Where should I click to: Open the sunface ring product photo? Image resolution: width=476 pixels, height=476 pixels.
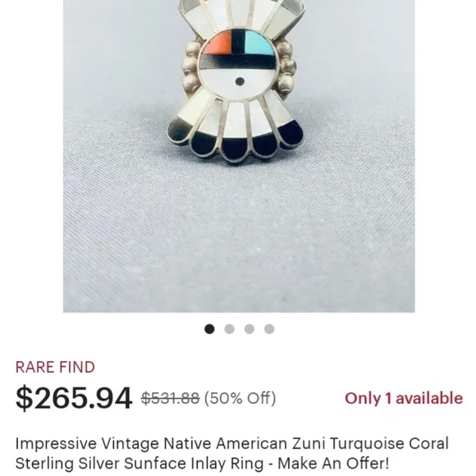[x=239, y=156]
